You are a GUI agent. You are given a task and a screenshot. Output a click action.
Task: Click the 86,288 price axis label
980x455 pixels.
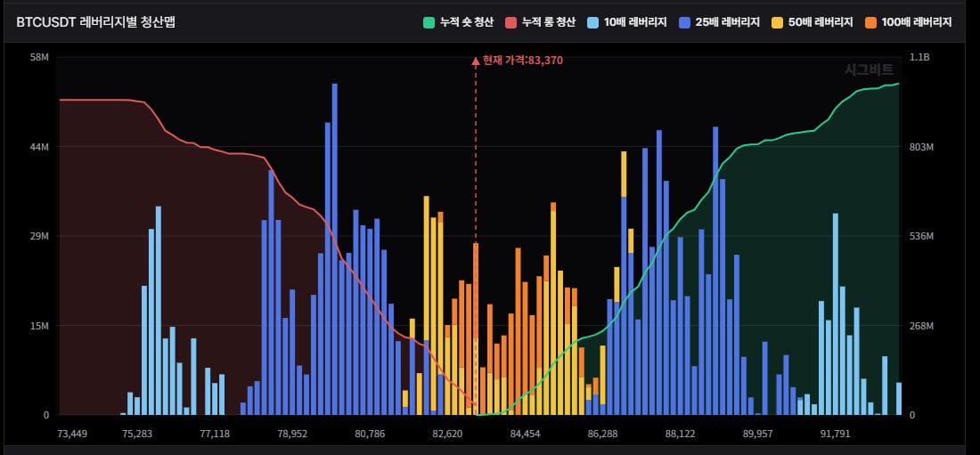(x=602, y=434)
